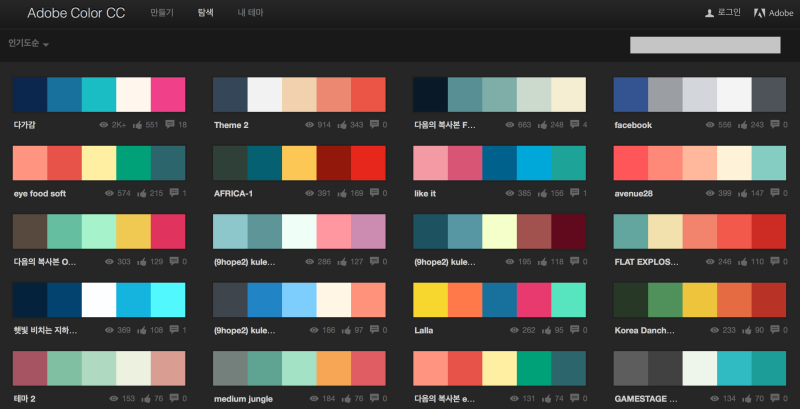Select dark green swatch in Korea Danch... palette
This screenshot has width=800, height=409.
point(631,300)
